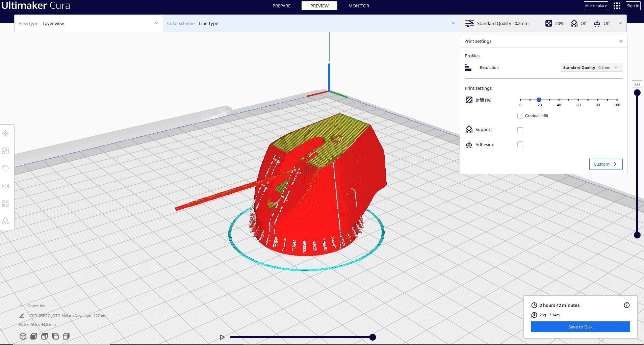Click the layer number 222 field
The width and height of the screenshot is (644, 345).
point(637,84)
